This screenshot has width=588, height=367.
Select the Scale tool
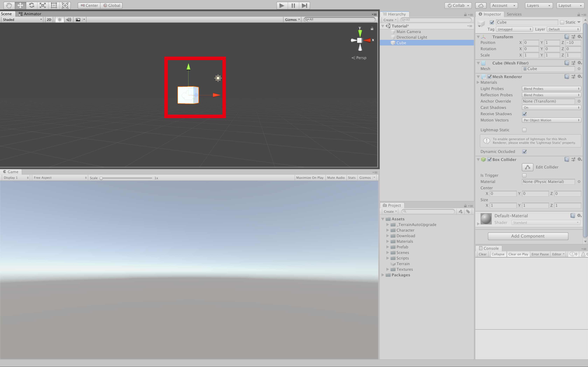pos(43,5)
